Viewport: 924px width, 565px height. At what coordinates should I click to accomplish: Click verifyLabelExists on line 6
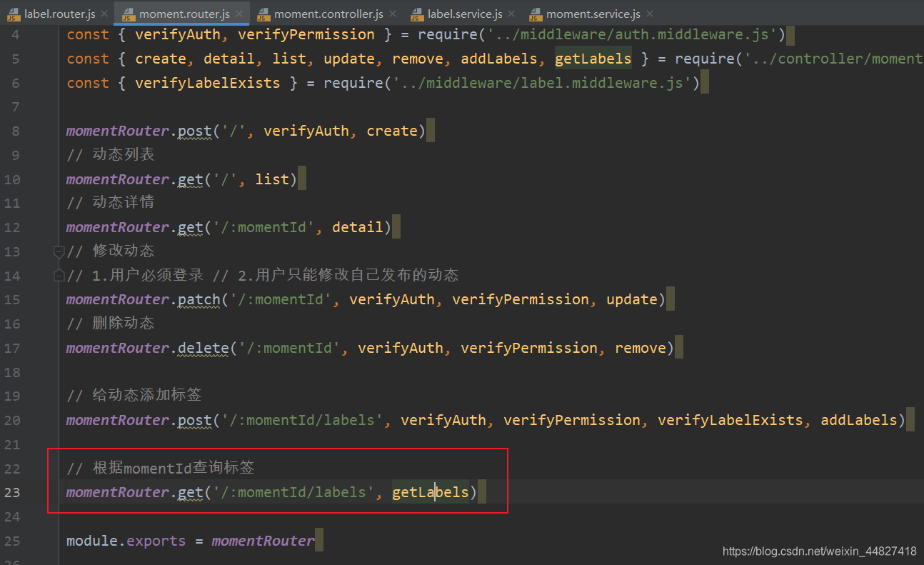pyautogui.click(x=208, y=83)
